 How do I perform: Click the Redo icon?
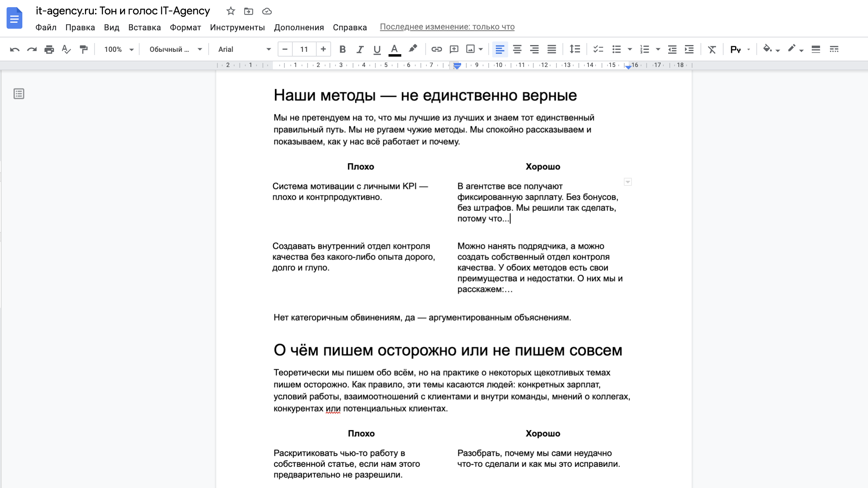32,49
